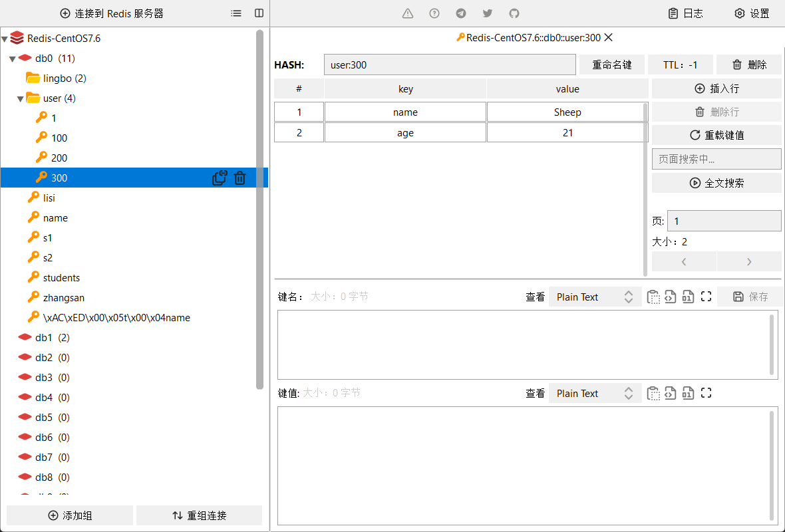Go to the next page arrow
Screen dimensions: 785x532
click(x=749, y=262)
